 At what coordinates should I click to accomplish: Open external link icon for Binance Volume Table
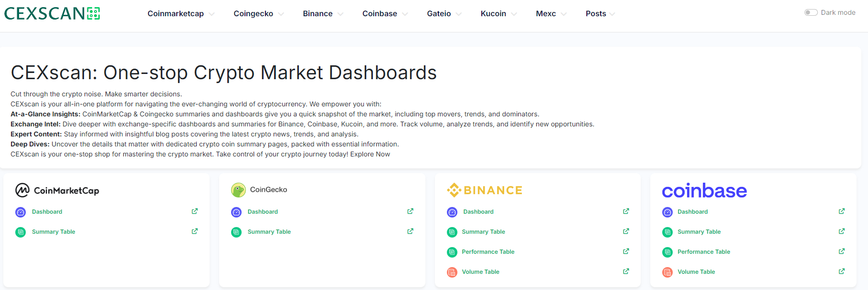[626, 271]
